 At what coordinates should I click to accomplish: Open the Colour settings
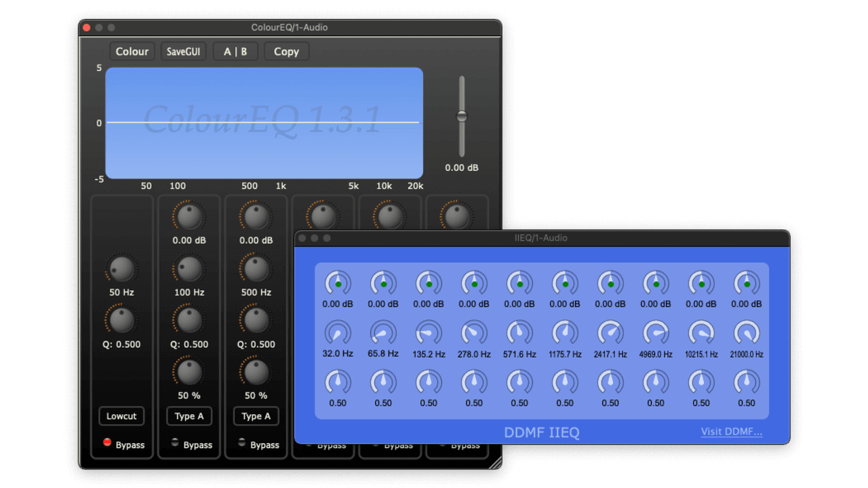click(132, 51)
